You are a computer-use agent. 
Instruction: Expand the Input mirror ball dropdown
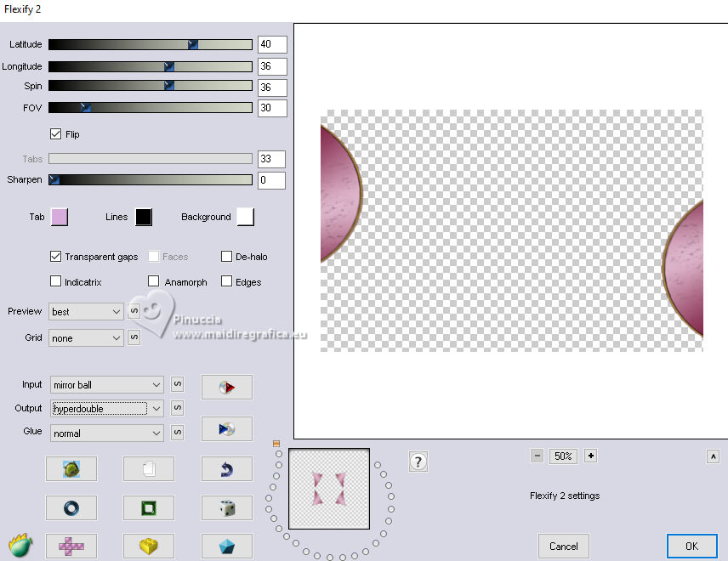click(107, 385)
